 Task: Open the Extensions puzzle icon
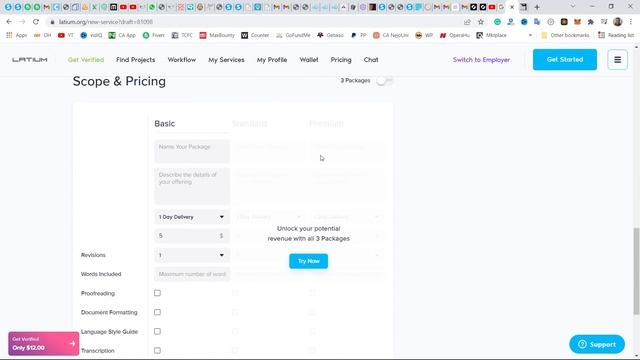click(591, 22)
